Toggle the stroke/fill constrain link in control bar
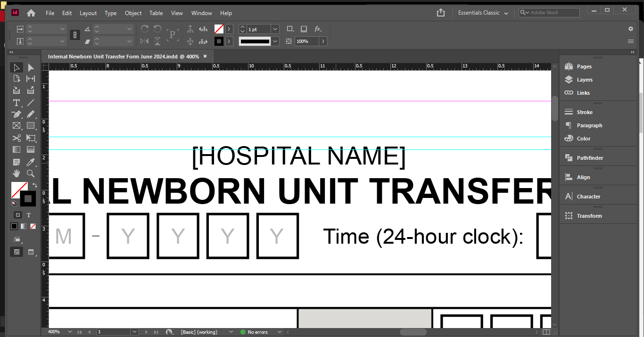 coord(74,34)
